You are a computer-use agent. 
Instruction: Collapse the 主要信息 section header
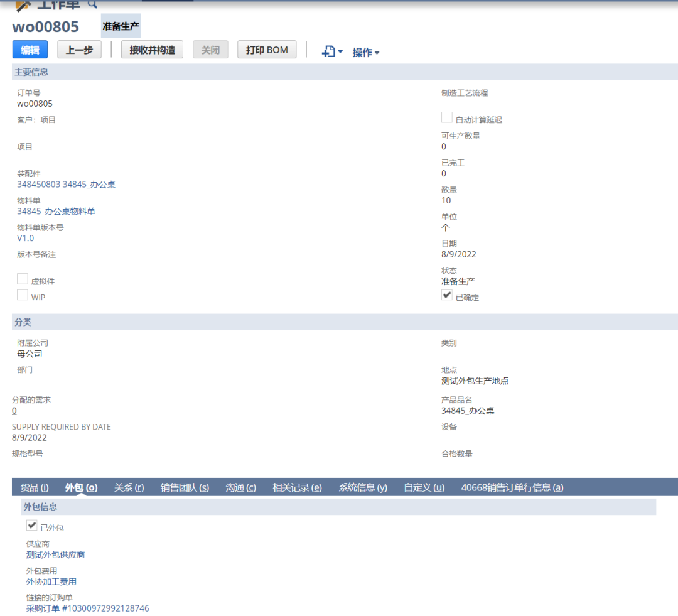pos(345,72)
